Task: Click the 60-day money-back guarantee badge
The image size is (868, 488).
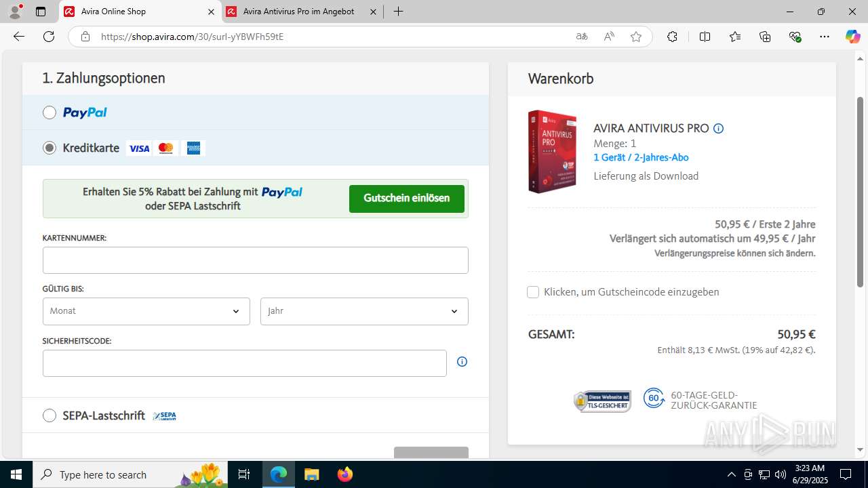Action: [x=700, y=400]
